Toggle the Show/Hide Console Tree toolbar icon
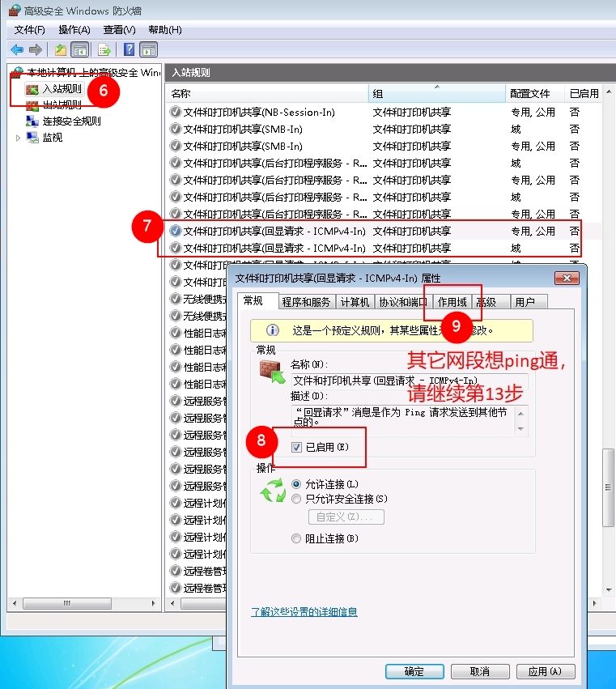616x689 pixels. [x=80, y=49]
